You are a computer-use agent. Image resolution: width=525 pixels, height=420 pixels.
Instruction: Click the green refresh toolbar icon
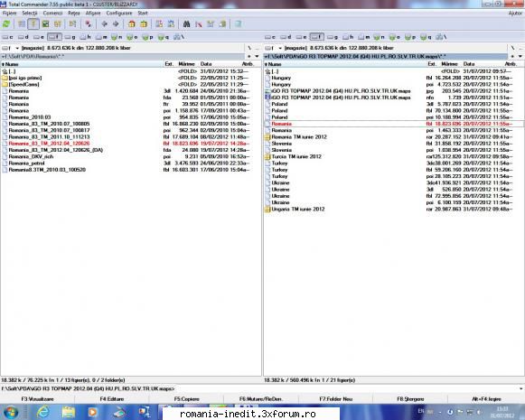(x=6, y=24)
